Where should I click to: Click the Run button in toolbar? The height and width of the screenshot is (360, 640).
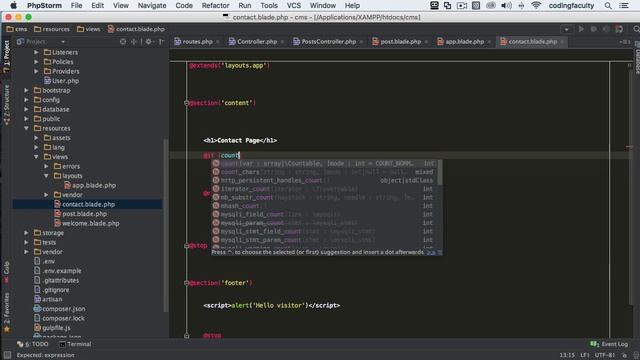click(x=581, y=29)
